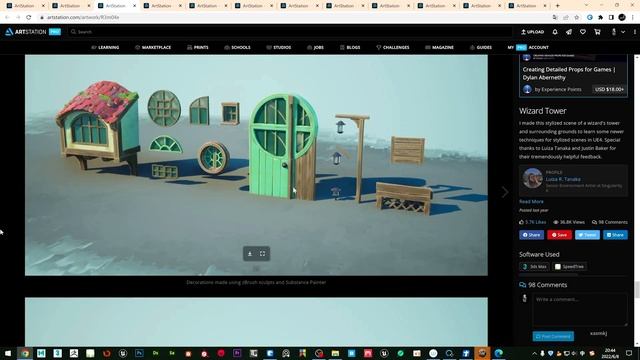Click the USD $18.00+ price button

pos(609,89)
